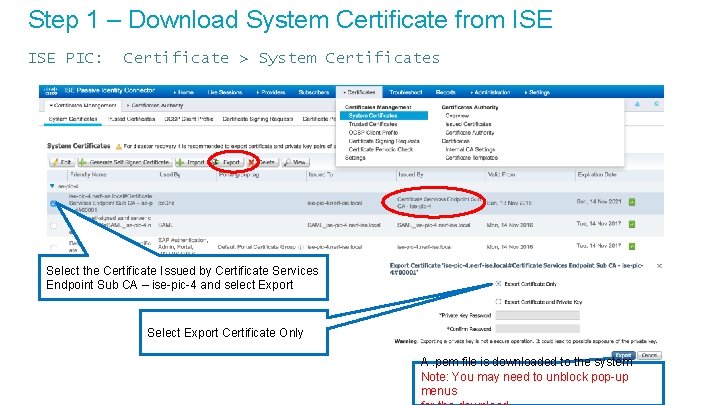Open the Subscribers menu
The width and height of the screenshot is (720, 405).
point(314,92)
